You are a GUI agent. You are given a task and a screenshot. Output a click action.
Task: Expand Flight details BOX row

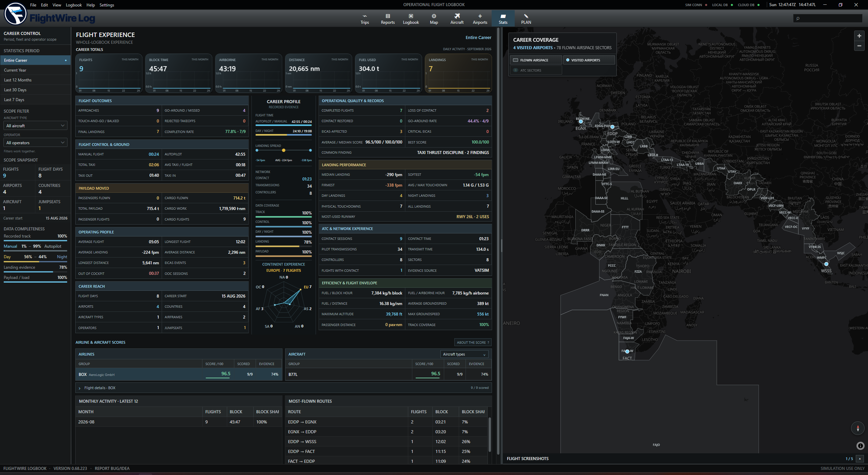pyautogui.click(x=283, y=388)
